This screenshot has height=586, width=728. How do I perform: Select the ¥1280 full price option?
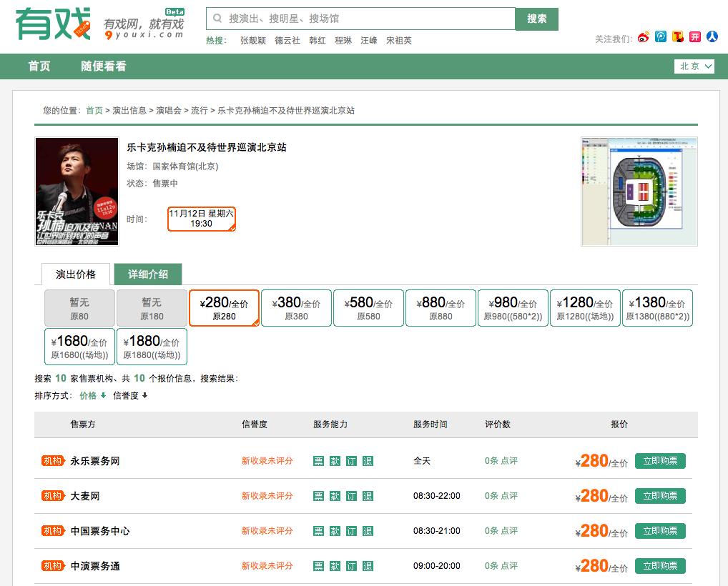(585, 308)
